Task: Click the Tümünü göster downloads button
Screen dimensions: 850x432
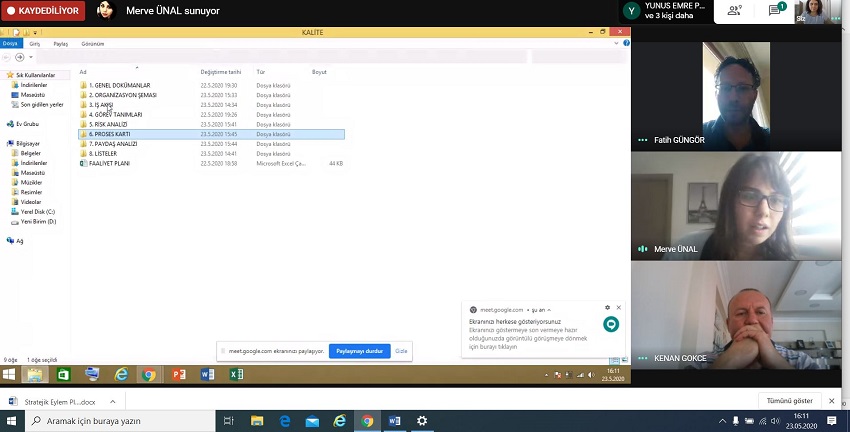Action: click(x=789, y=401)
